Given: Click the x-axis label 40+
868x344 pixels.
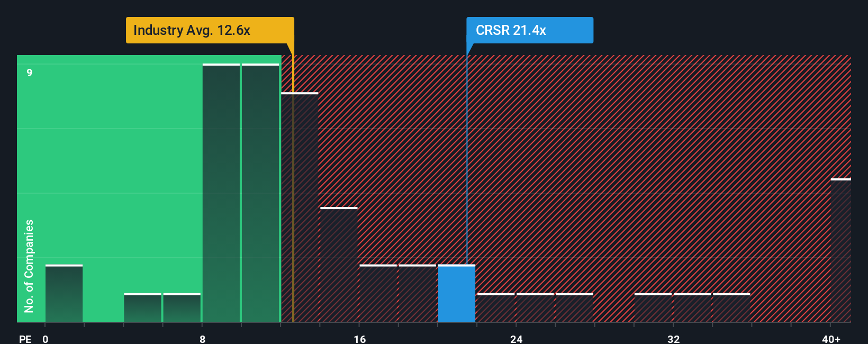Looking at the screenshot, I should pyautogui.click(x=831, y=339).
